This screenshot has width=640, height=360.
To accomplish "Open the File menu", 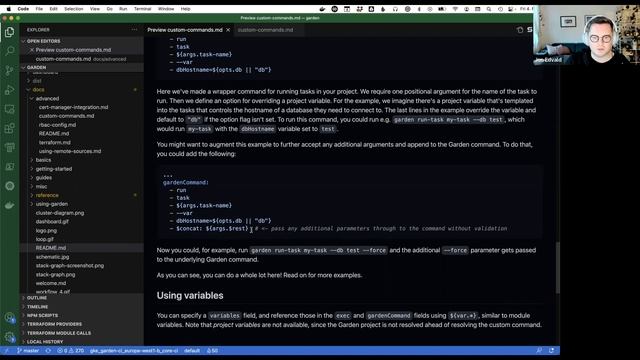I will point(39,9).
